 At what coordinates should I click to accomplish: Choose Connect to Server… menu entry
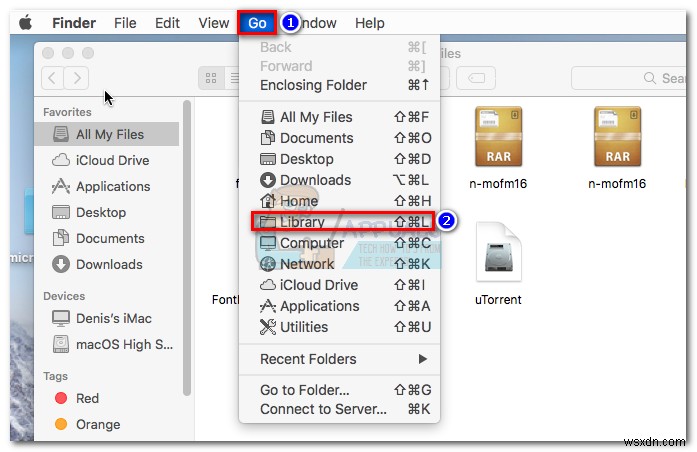click(340, 409)
